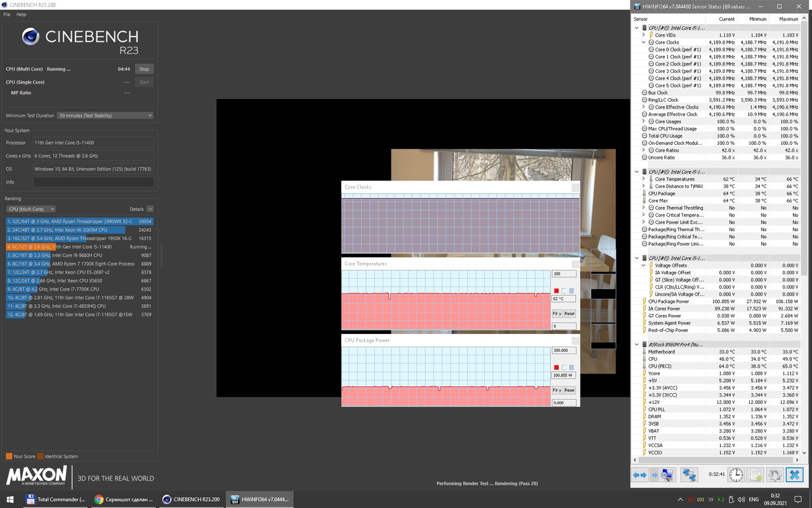The width and height of the screenshot is (812, 508).
Task: Open Minimum Test Duration dropdown
Action: [x=105, y=116]
